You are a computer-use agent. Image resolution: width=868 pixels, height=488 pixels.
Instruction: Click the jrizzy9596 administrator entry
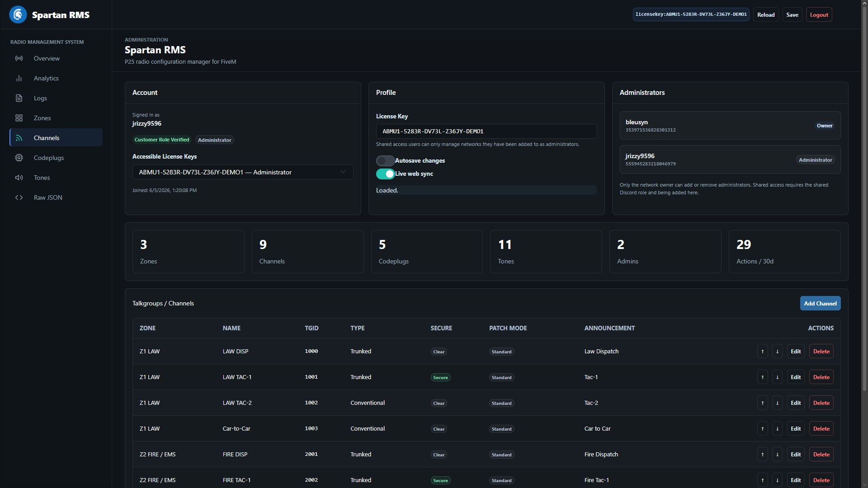click(x=730, y=160)
